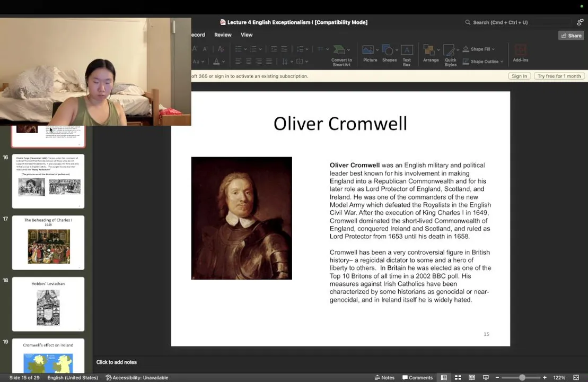Click the text direction icon
The width and height of the screenshot is (588, 382).
point(285,62)
